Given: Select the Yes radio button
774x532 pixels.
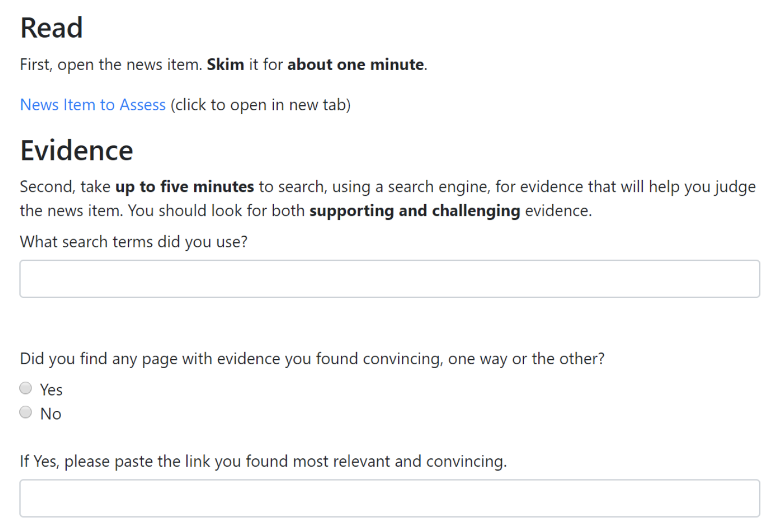Looking at the screenshot, I should coord(26,388).
